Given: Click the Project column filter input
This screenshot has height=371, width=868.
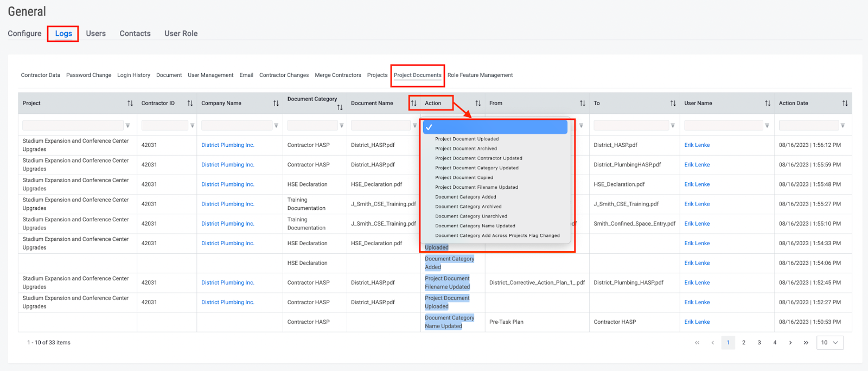Looking at the screenshot, I should pyautogui.click(x=73, y=126).
